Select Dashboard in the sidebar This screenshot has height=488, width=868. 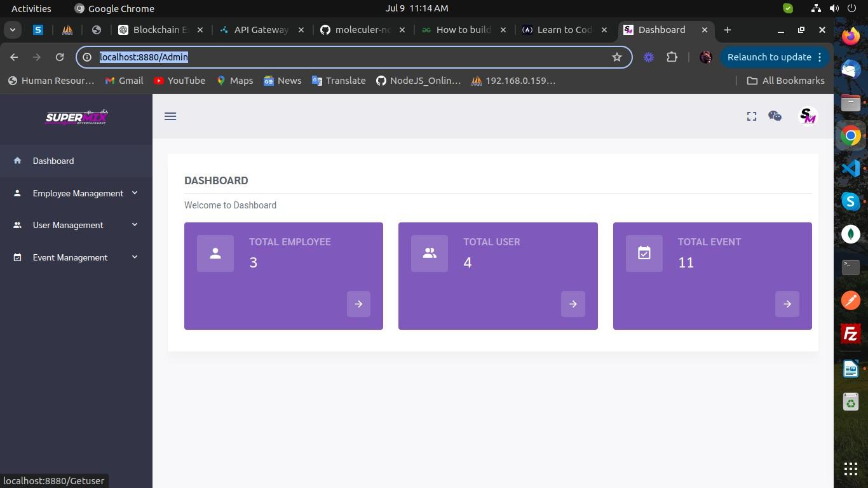53,161
